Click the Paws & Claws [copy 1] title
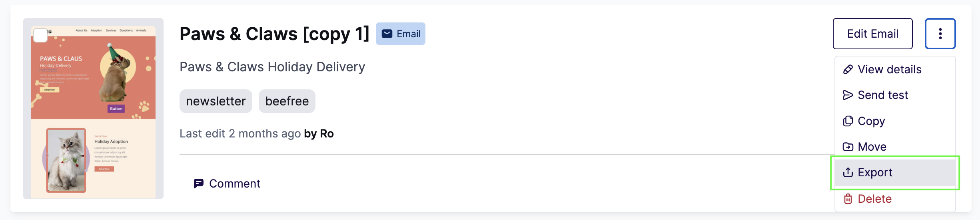This screenshot has height=220, width=980. pos(274,34)
